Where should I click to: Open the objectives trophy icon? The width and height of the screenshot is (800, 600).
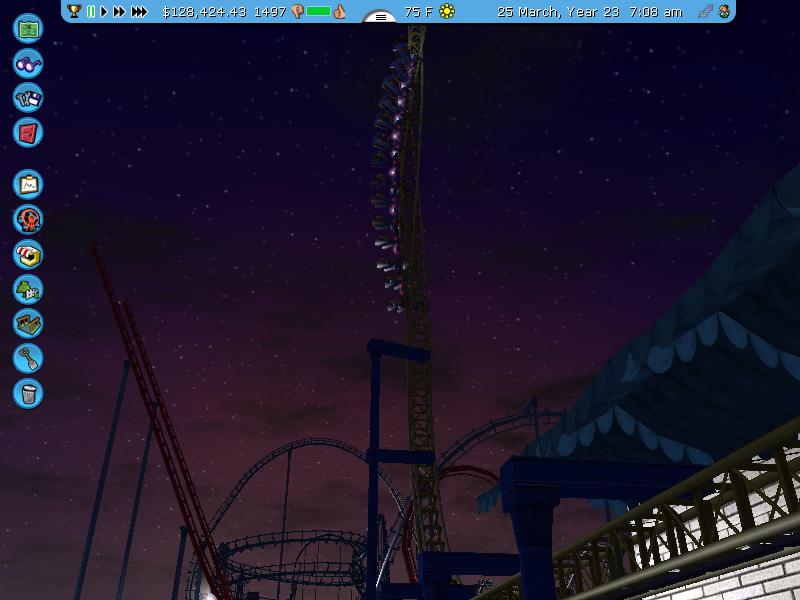74,11
